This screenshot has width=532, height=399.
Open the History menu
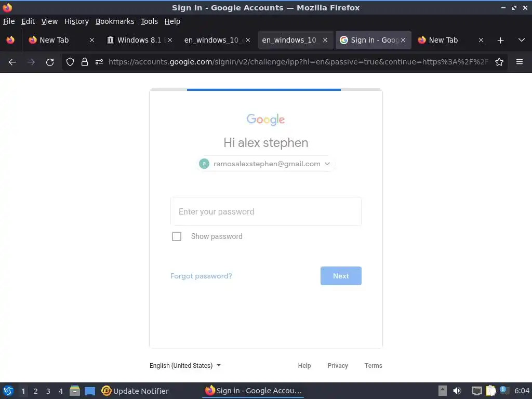pyautogui.click(x=76, y=21)
